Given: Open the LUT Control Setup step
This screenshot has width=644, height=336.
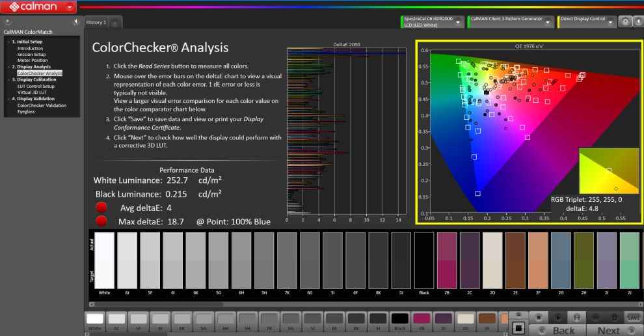Looking at the screenshot, I should [x=36, y=87].
